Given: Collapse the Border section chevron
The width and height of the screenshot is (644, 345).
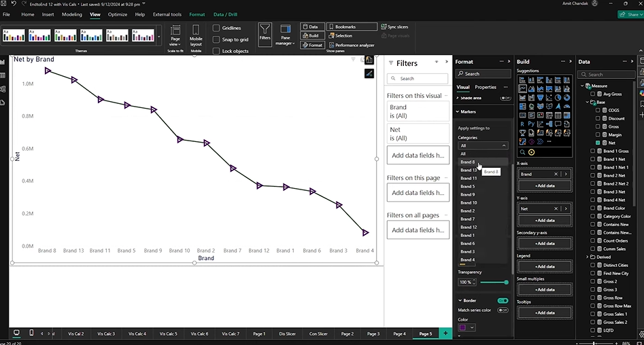Looking at the screenshot, I should click(x=460, y=301).
